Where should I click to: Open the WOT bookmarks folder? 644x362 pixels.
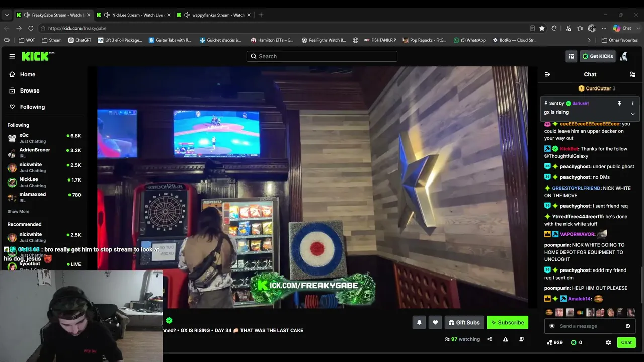pyautogui.click(x=27, y=40)
